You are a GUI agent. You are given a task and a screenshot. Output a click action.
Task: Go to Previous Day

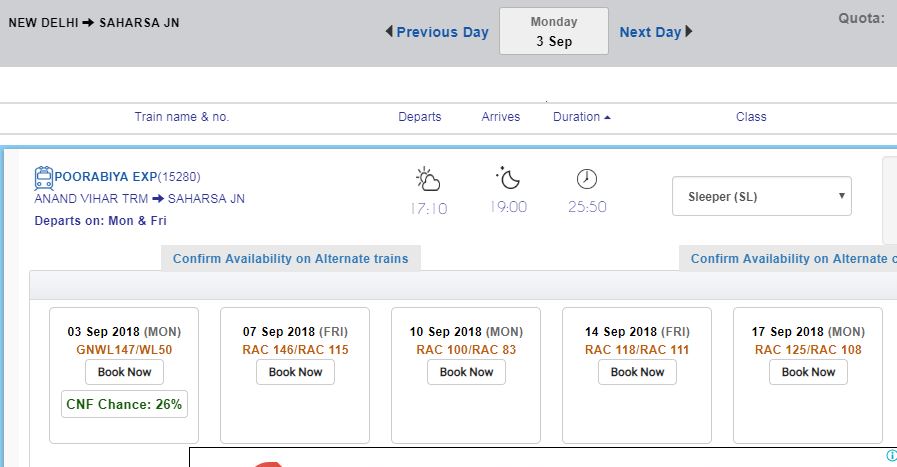pyautogui.click(x=437, y=32)
